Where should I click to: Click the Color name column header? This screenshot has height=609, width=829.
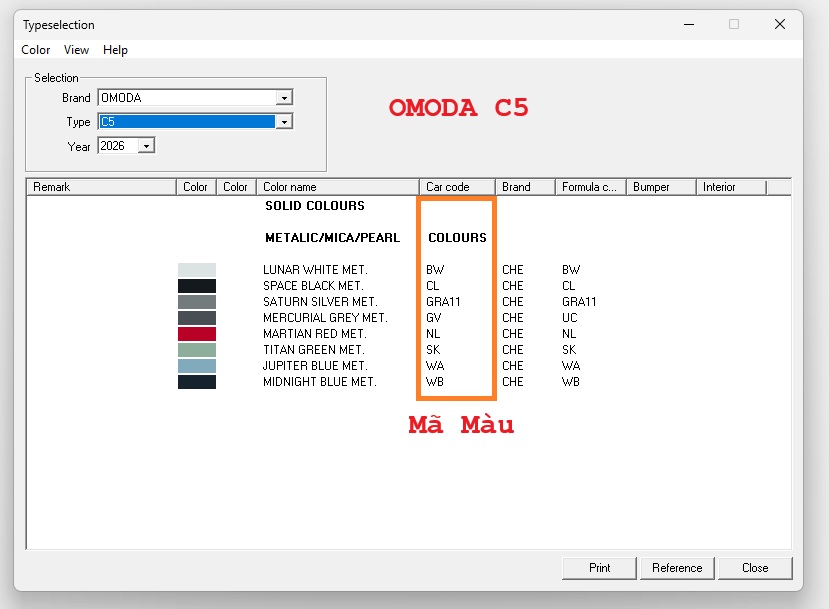[x=338, y=187]
